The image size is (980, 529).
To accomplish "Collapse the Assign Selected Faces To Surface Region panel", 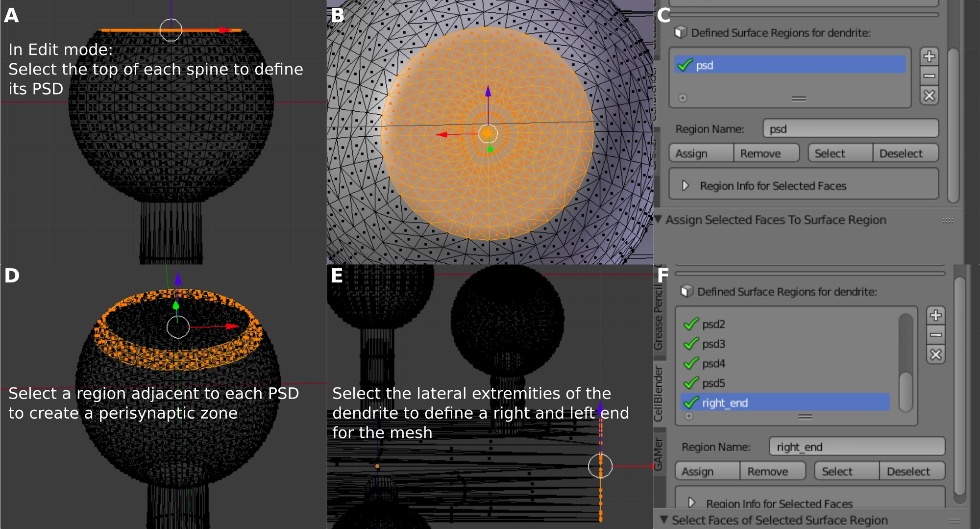I will click(x=659, y=219).
